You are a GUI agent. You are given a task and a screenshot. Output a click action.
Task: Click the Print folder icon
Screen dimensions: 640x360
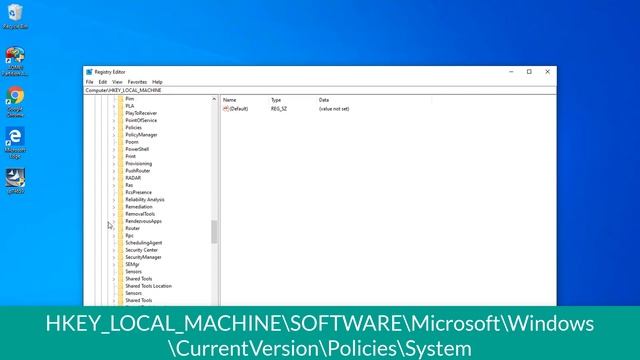[x=120, y=156]
